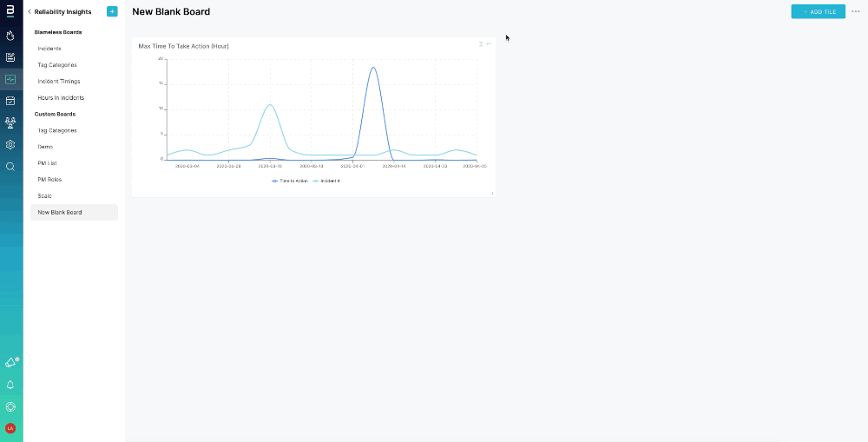Image resolution: width=868 pixels, height=442 pixels.
Task: Open the Incidents board
Action: 49,49
